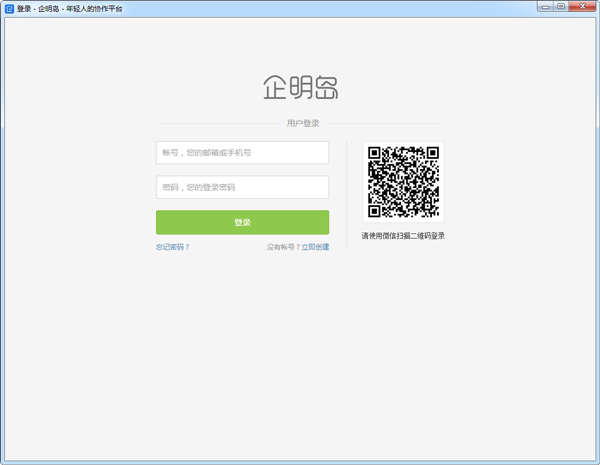Click the WeChat login QR code
The width and height of the screenshot is (600, 465).
(x=403, y=182)
